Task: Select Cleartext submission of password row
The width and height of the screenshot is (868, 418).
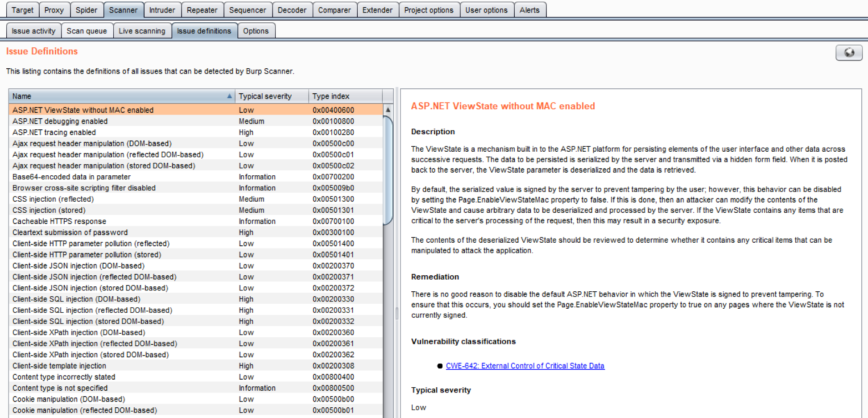Action: pos(70,232)
